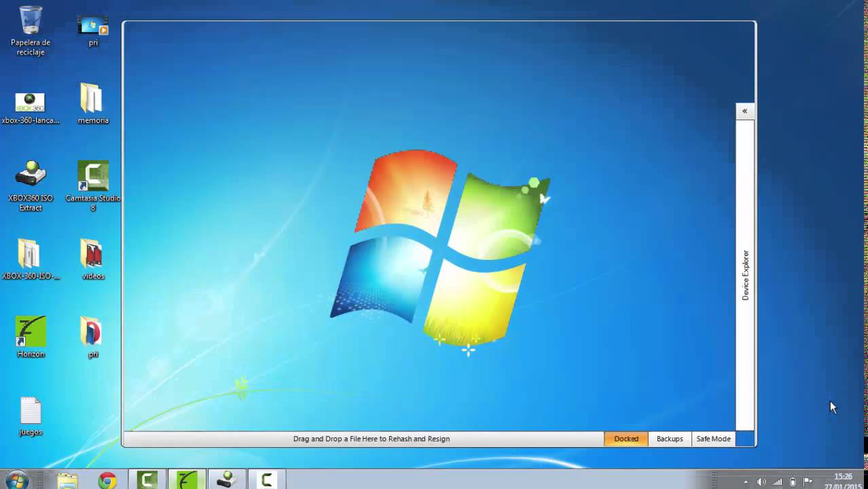Select the Papelera de reciclaje desktop icon
This screenshot has height=489, width=868.
31,31
